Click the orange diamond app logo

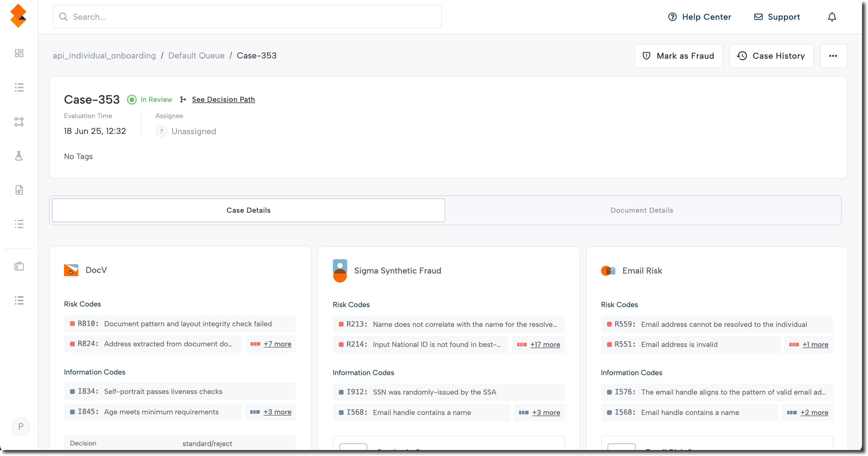click(18, 16)
